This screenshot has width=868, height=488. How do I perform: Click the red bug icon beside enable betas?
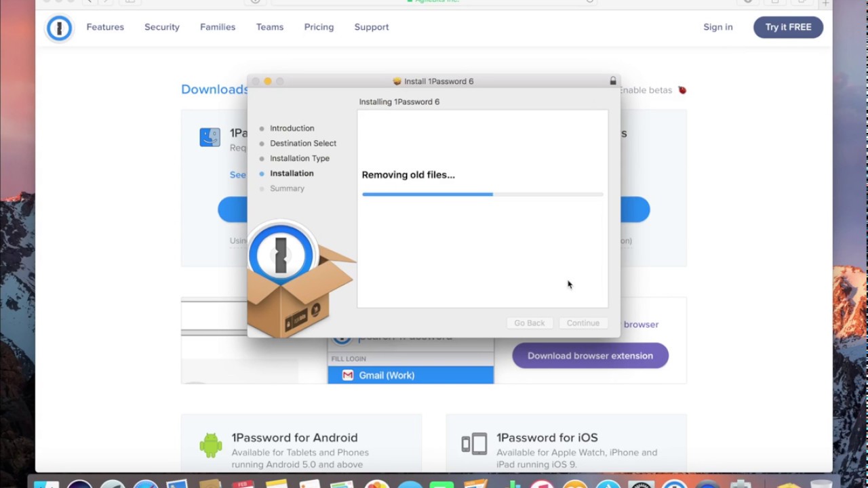pyautogui.click(x=682, y=90)
